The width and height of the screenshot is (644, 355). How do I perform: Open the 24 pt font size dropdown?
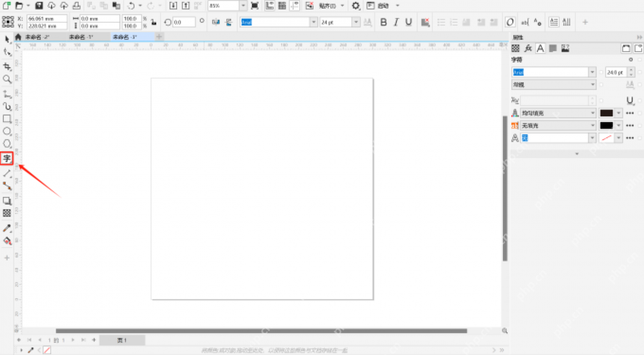coord(356,22)
